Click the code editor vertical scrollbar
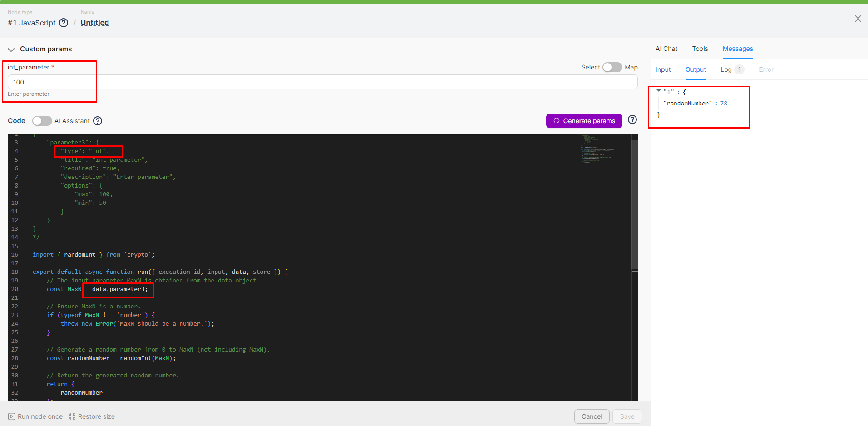 click(x=634, y=204)
